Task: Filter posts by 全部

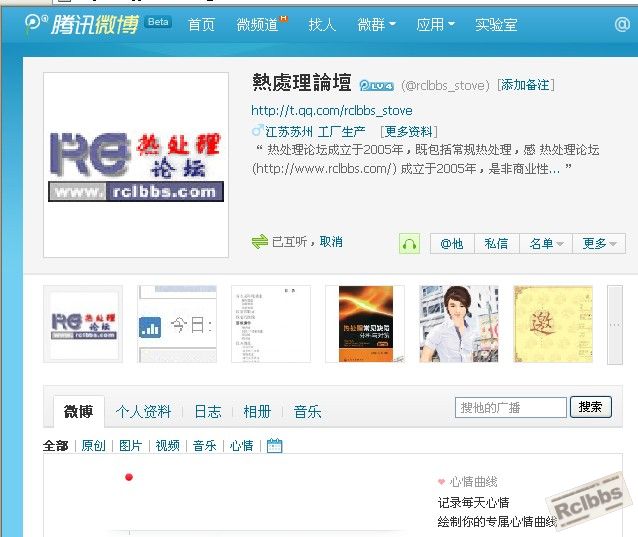Action: [56, 446]
